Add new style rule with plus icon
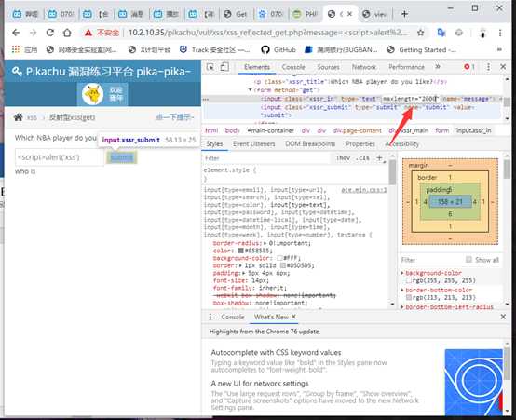This screenshot has height=420, width=516. pyautogui.click(x=379, y=158)
